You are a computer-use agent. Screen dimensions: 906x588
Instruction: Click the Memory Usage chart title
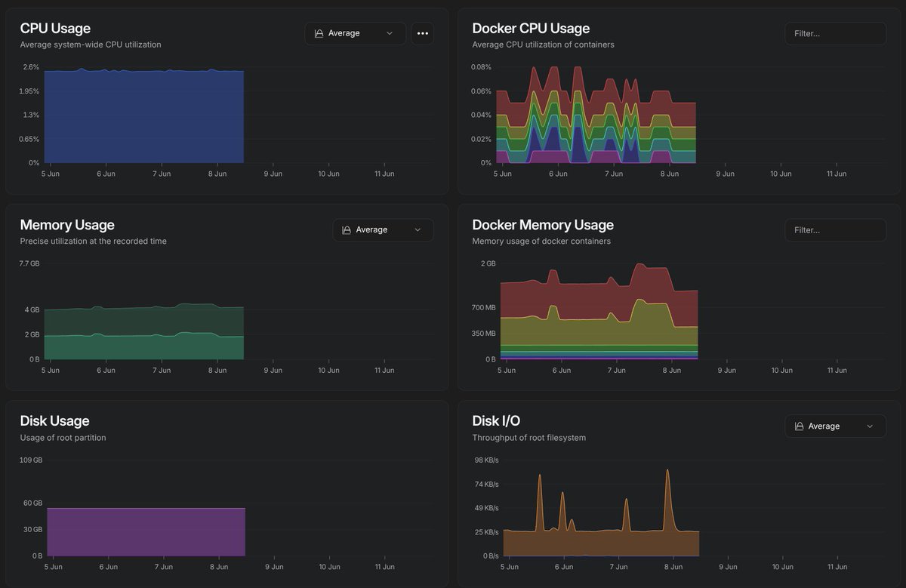point(67,225)
